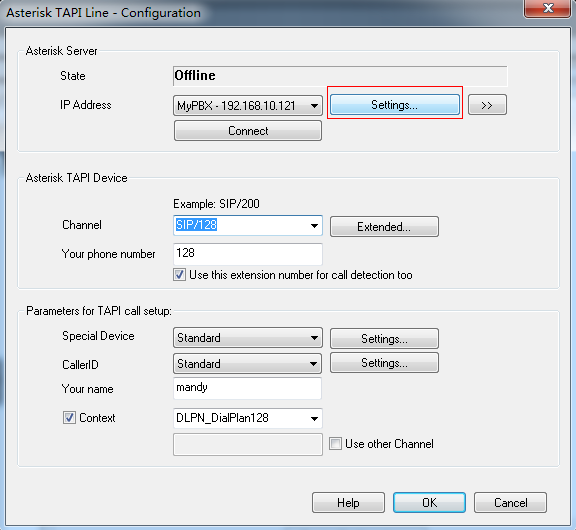Connect to the Asterisk server
This screenshot has width=576, height=530.
(x=248, y=131)
